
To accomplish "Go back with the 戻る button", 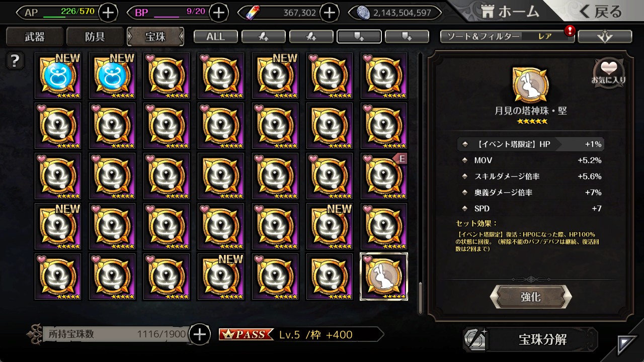I will pos(601,12).
